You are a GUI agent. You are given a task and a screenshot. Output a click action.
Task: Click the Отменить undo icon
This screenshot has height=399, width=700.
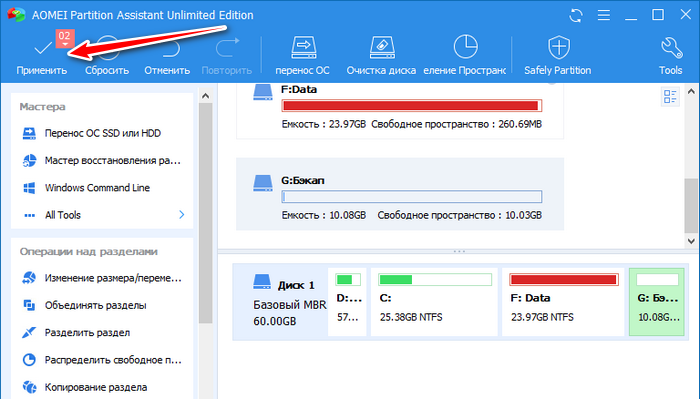[x=170, y=48]
